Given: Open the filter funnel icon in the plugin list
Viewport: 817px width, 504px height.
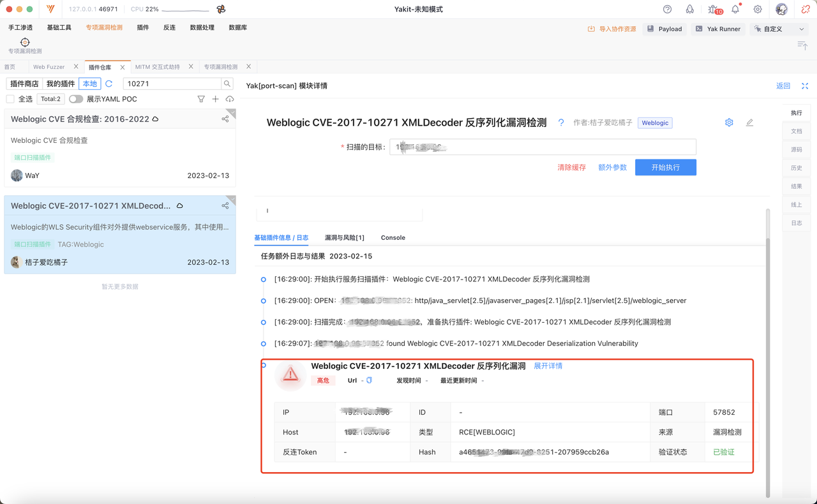Looking at the screenshot, I should [x=201, y=99].
